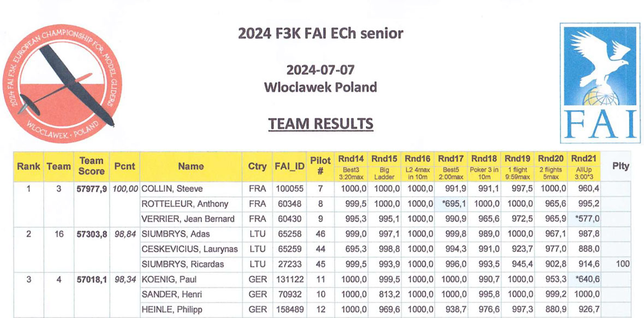Select the FAI_ID column header
The image size is (644, 318).
289,166
